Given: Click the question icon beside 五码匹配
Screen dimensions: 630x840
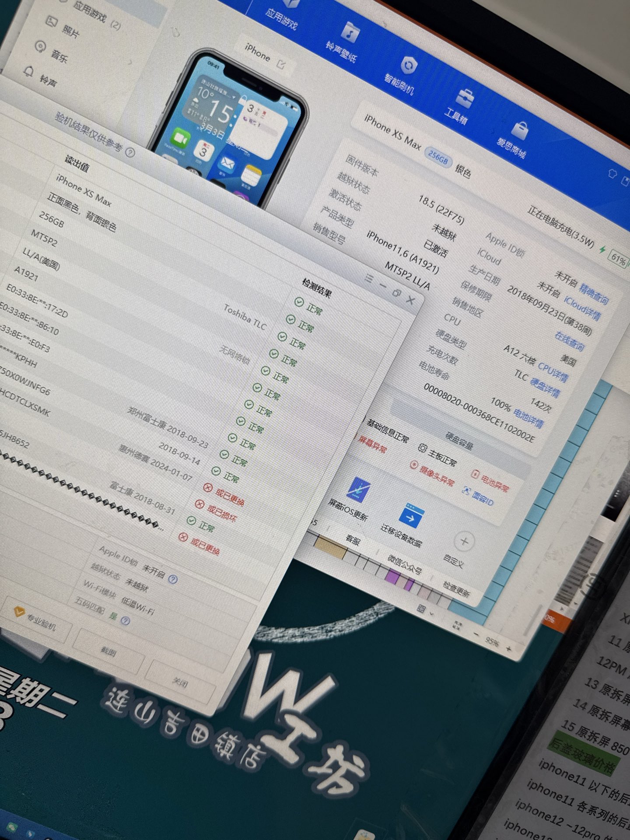Looking at the screenshot, I should tap(125, 621).
